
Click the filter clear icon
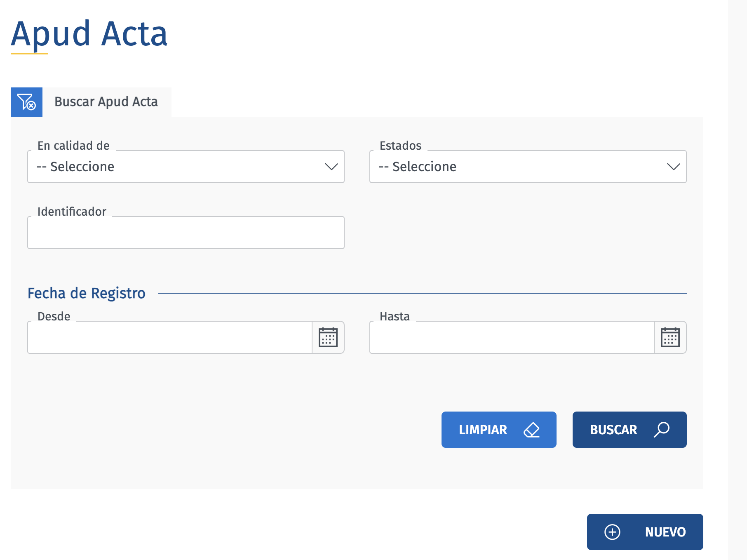pos(26,102)
